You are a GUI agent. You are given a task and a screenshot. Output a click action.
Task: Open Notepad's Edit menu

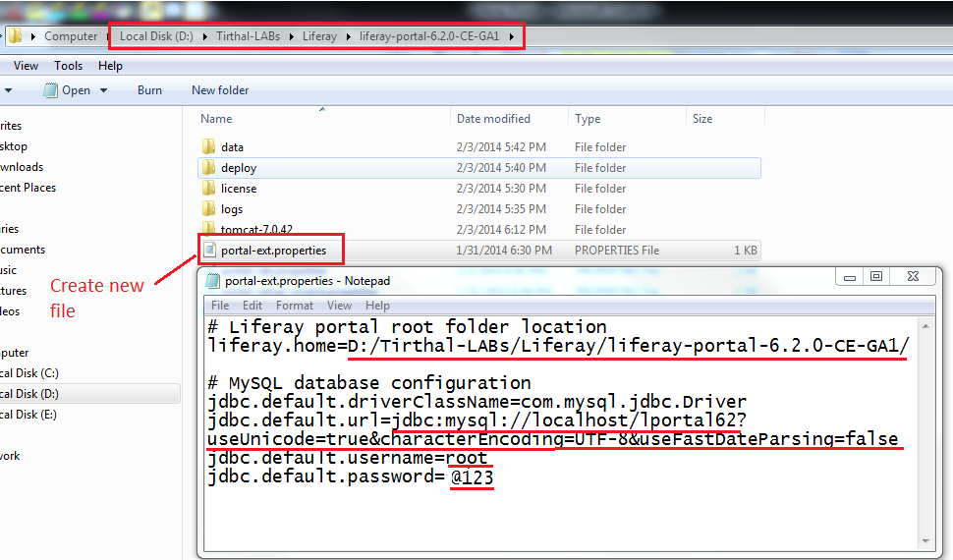click(252, 306)
